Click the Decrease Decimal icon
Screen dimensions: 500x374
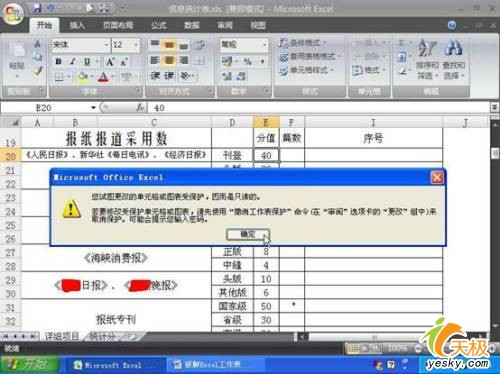pos(241,76)
